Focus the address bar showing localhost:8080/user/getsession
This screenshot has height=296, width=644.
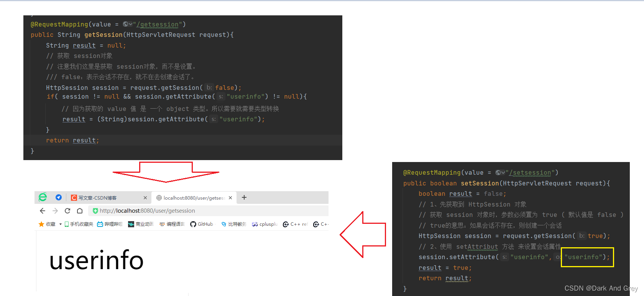point(209,211)
